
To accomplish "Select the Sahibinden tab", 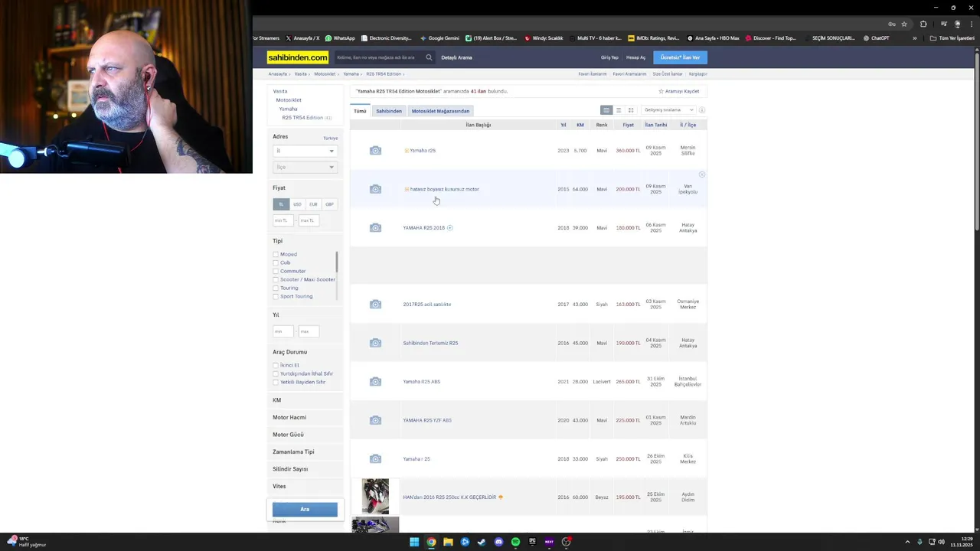I will pyautogui.click(x=389, y=111).
